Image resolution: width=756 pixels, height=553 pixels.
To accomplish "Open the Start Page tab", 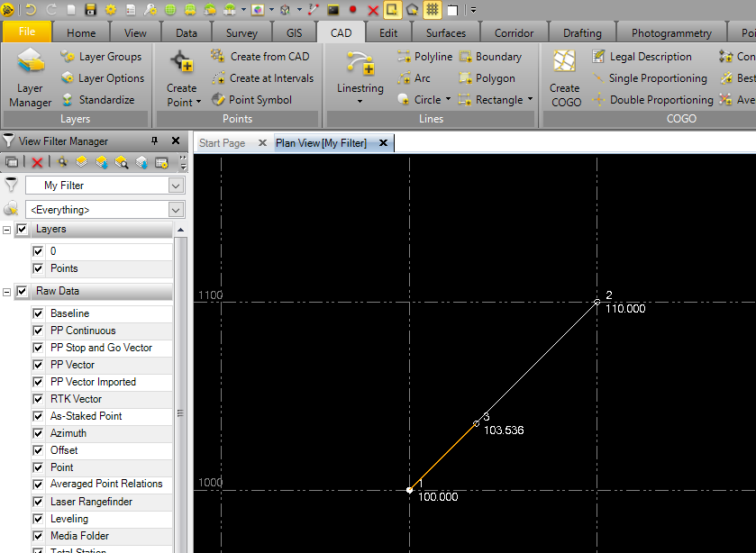I will point(222,143).
